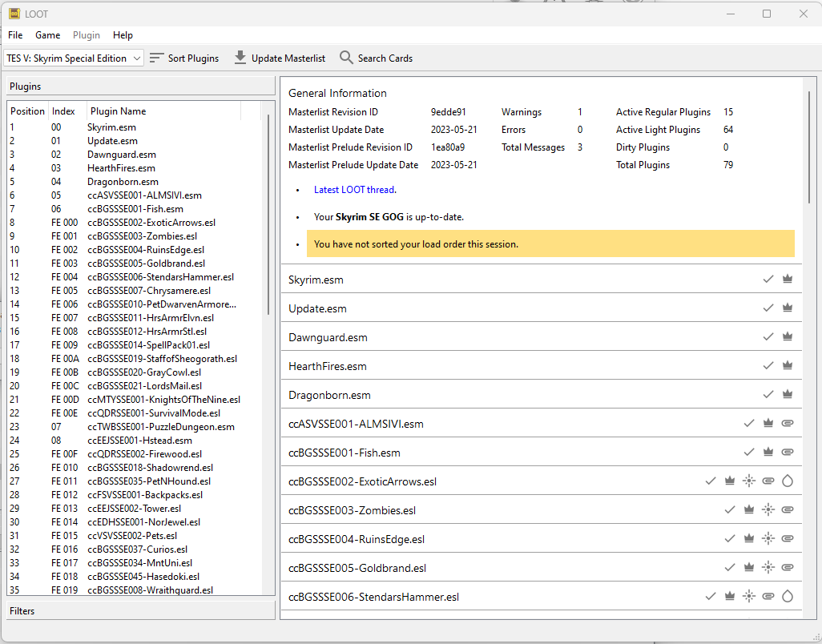Click the Dragonborn.esm card title
This screenshot has width=822, height=644.
click(329, 395)
